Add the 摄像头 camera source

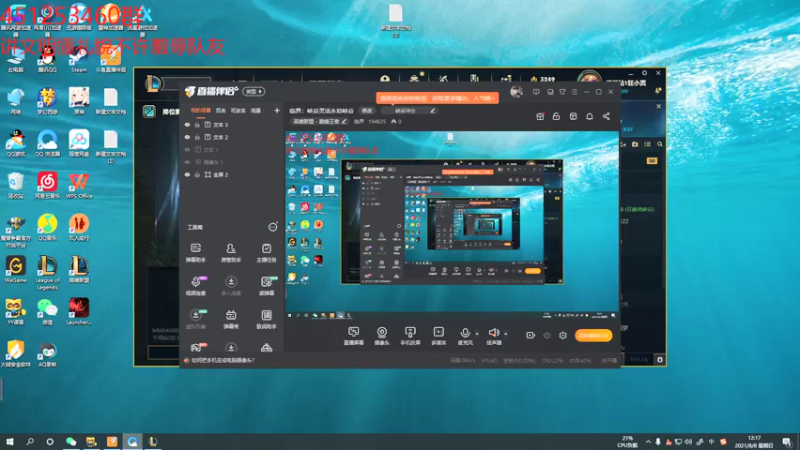coord(382,336)
